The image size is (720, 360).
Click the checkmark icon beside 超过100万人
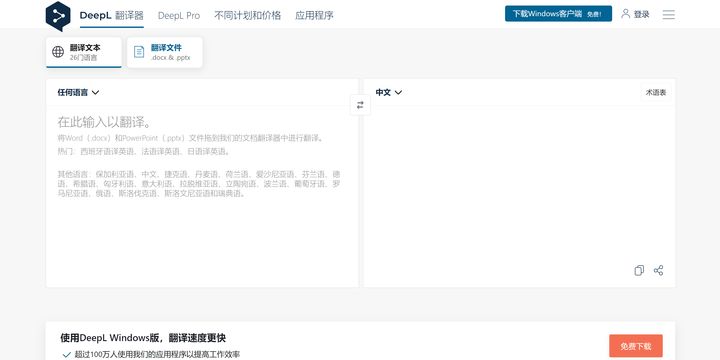67,354
